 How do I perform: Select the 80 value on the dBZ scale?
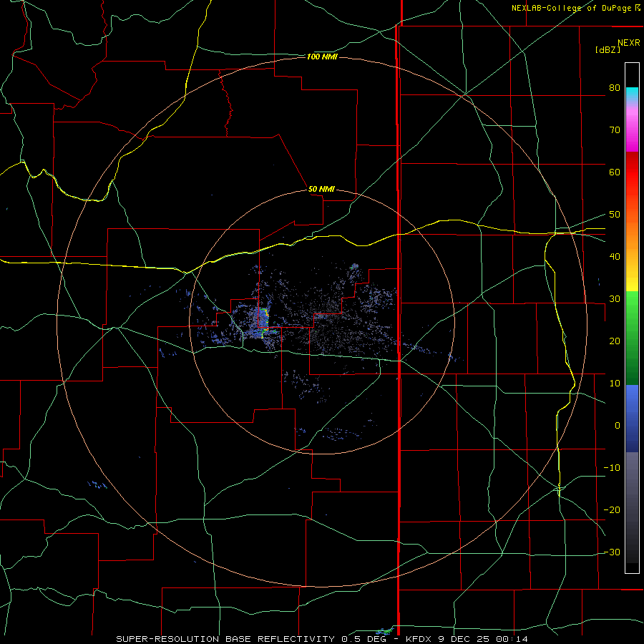click(x=615, y=88)
